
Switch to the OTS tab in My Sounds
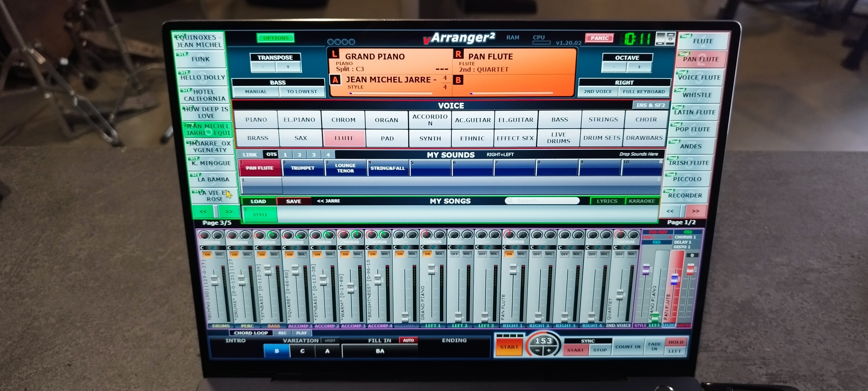tap(272, 154)
